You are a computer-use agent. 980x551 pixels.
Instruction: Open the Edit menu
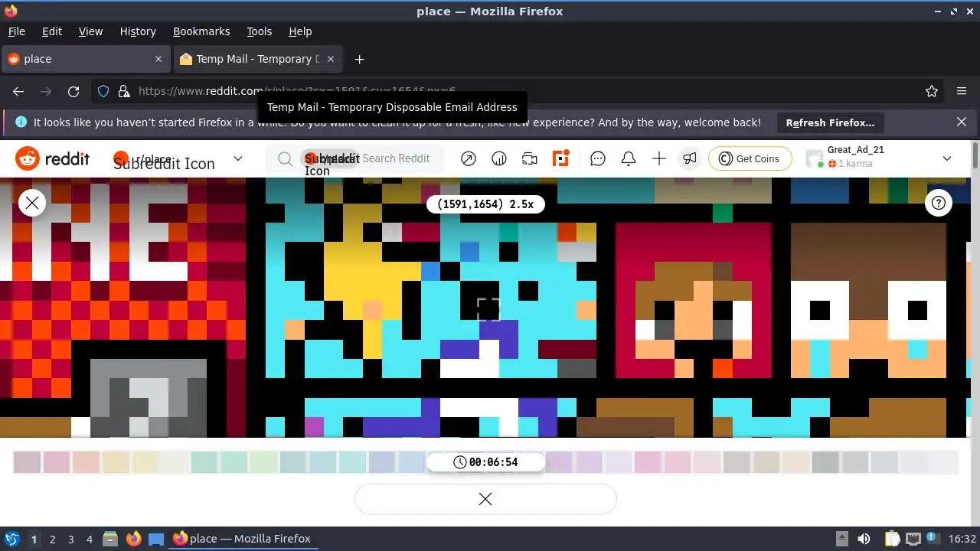[x=52, y=31]
